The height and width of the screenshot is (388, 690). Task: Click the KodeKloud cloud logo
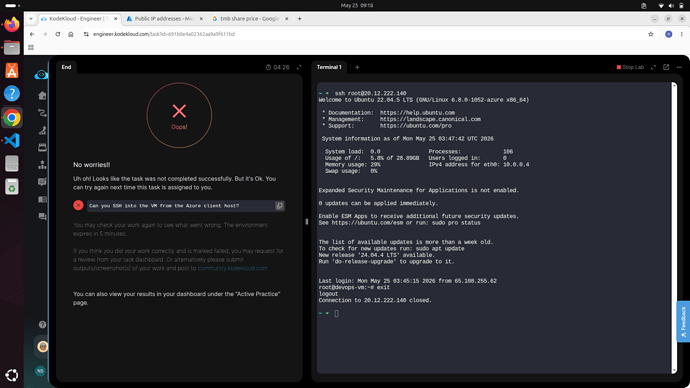[41, 75]
